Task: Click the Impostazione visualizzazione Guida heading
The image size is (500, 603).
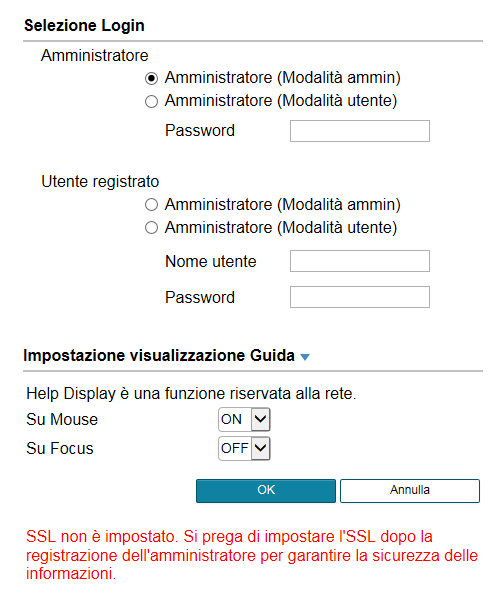Action: tap(159, 355)
